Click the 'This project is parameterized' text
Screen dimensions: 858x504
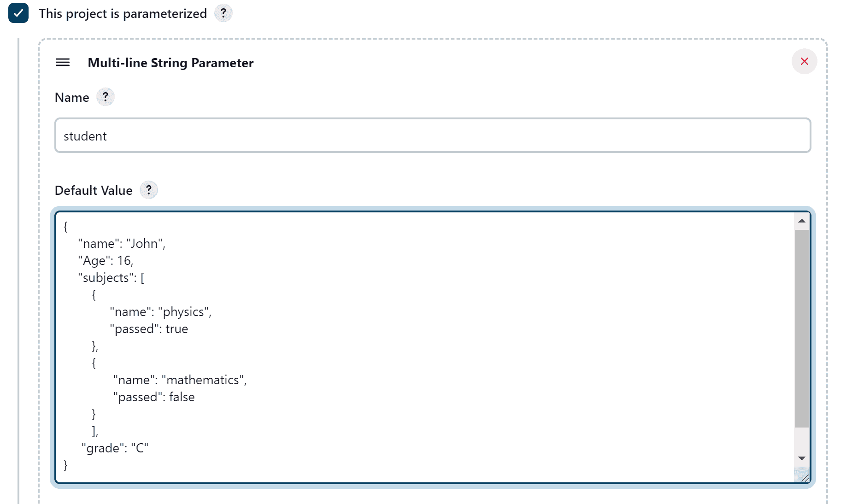pyautogui.click(x=123, y=13)
